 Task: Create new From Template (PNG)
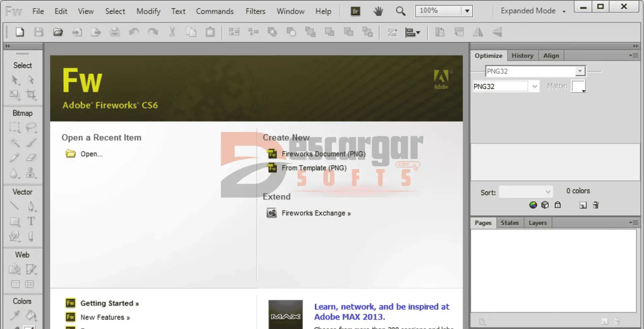coord(314,168)
